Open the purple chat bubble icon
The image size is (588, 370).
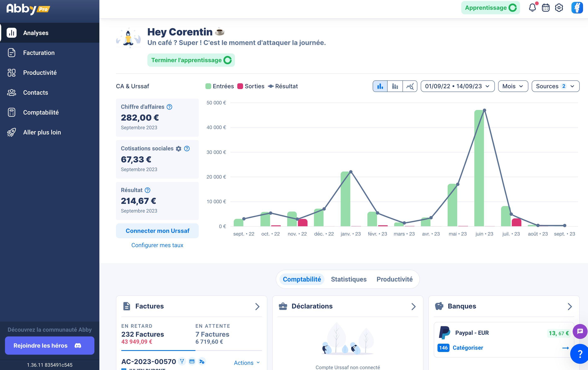580,331
